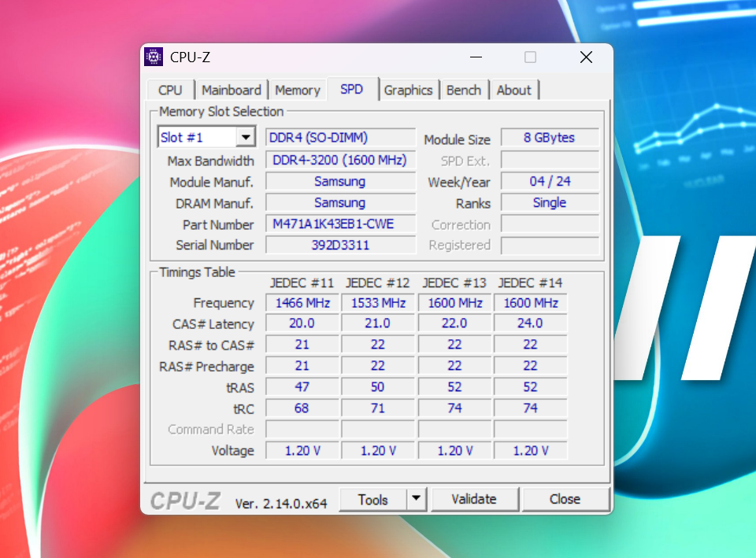Screen dimensions: 756x558
Task: Expand the Slot #1 memory slot dropdown
Action: pyautogui.click(x=246, y=137)
